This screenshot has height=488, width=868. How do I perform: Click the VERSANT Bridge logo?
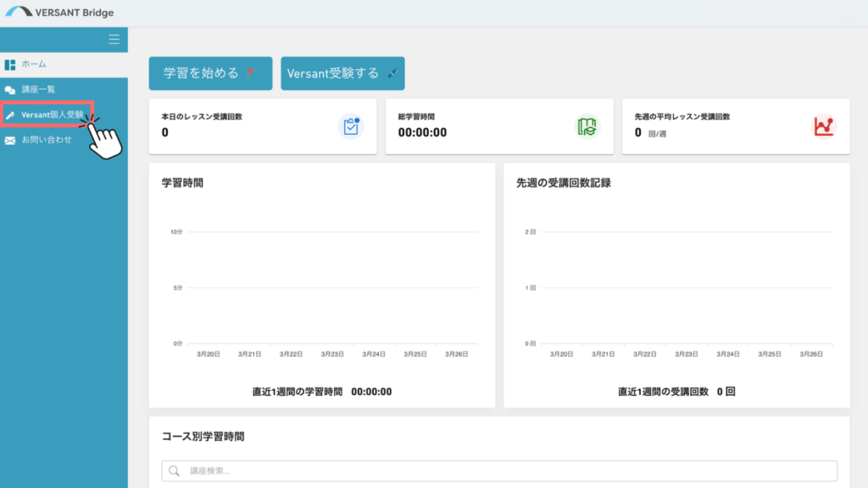59,13
